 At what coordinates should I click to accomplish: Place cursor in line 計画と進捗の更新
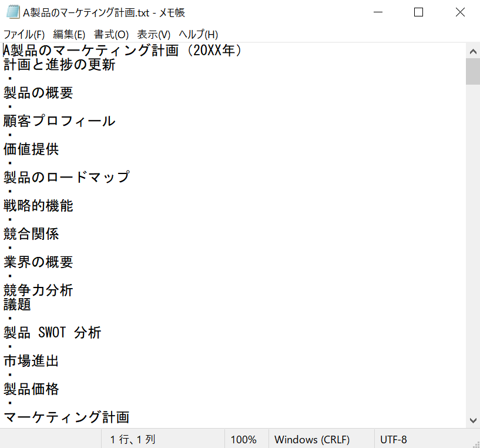tap(59, 65)
